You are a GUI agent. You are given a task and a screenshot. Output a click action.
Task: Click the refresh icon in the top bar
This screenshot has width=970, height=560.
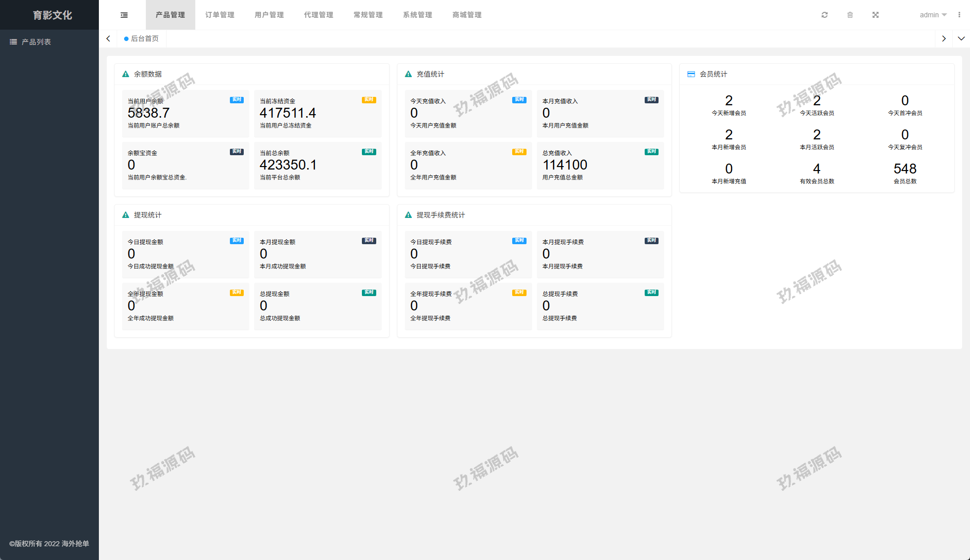825,15
